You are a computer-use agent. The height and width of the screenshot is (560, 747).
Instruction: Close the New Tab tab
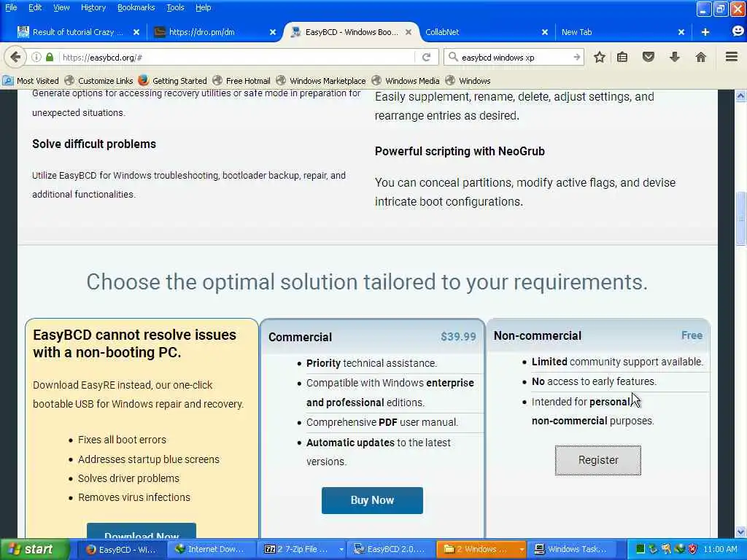point(681,32)
